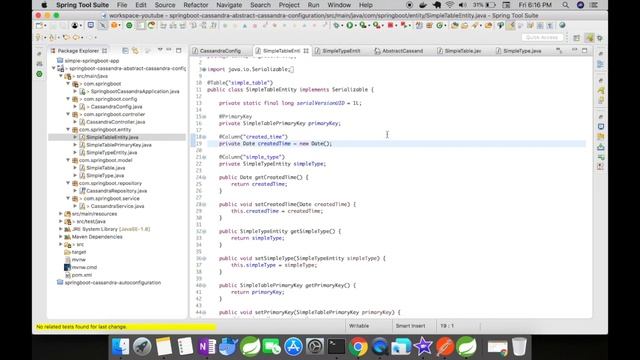The height and width of the screenshot is (360, 640).
Task: Click the New file wizard icon
Action: click(39, 25)
